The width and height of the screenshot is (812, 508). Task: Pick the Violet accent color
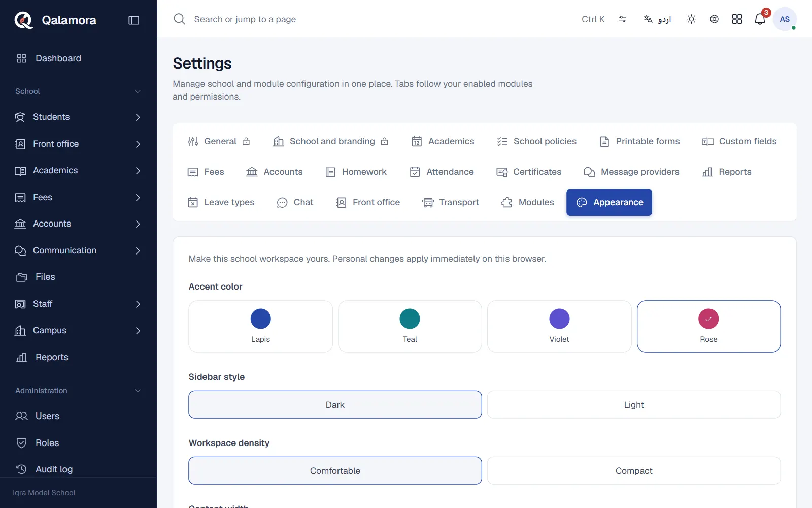(x=559, y=326)
